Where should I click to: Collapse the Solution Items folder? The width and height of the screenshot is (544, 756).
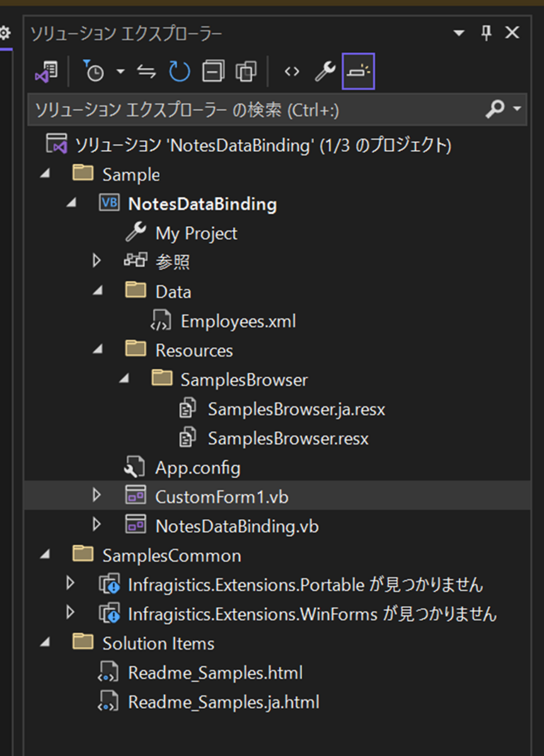pos(45,643)
